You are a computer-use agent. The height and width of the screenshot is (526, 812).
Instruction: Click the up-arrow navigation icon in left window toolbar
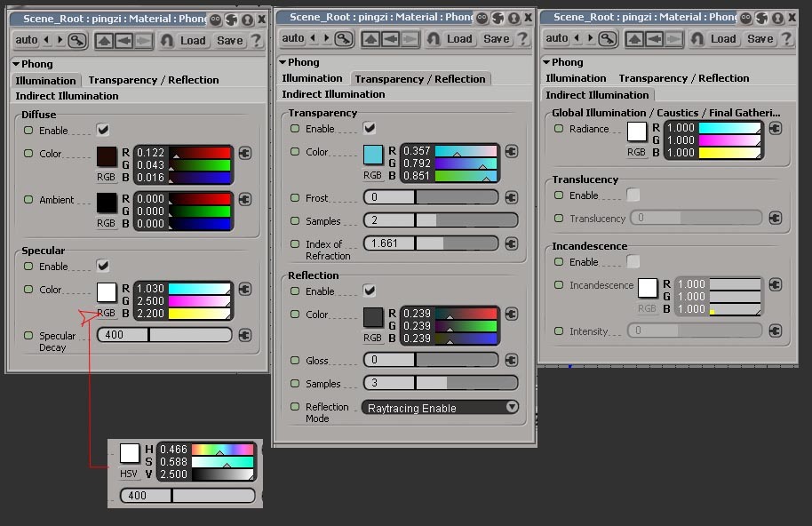click(x=104, y=40)
